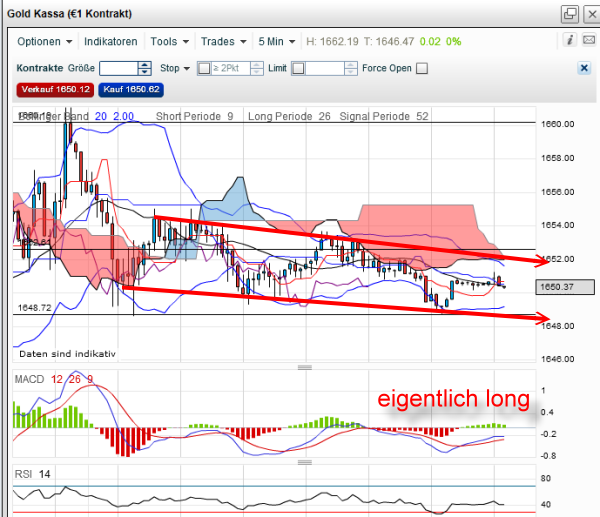The height and width of the screenshot is (517, 600).
Task: Click the 1648.72 horizontal line label
Action: tap(34, 308)
